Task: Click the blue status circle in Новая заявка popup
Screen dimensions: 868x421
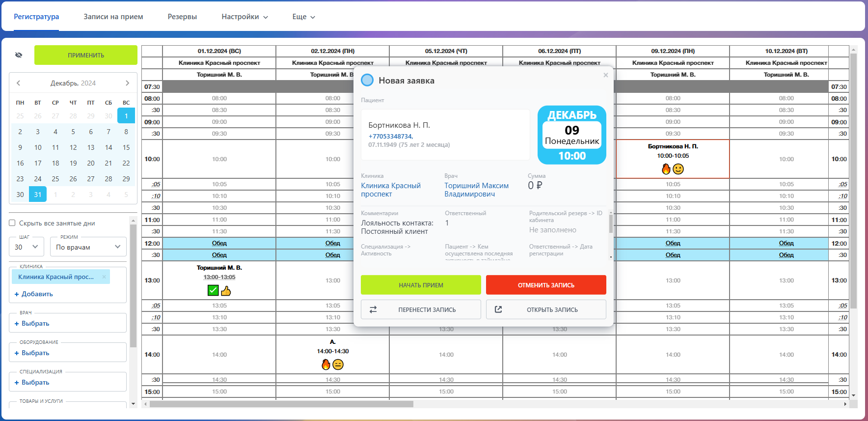Action: (x=367, y=81)
